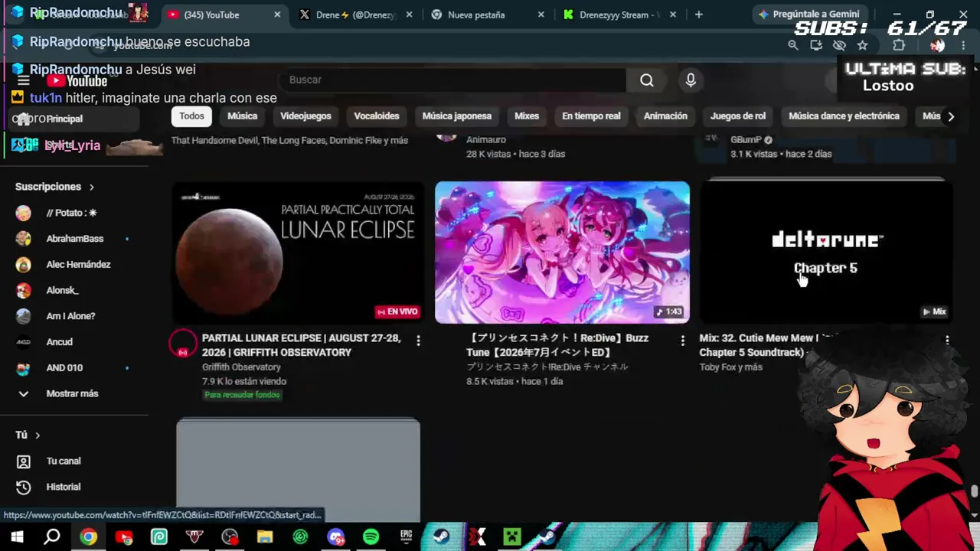Bookmark this page with the star icon

tap(862, 45)
